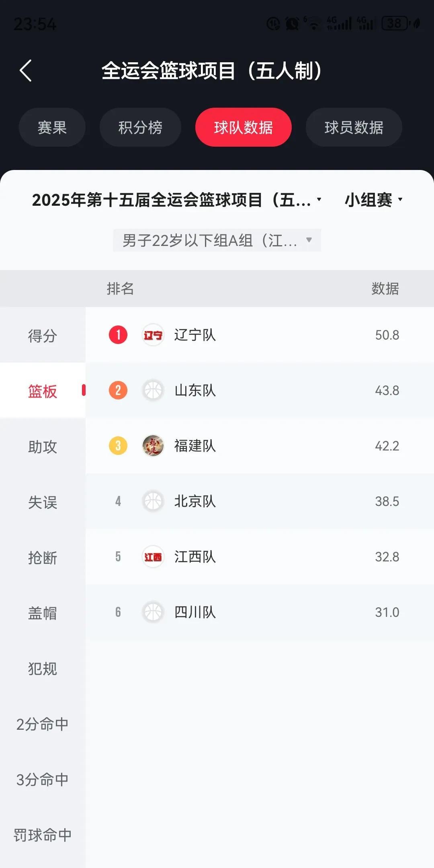Switch to the 积分榜 tab

coord(140,127)
